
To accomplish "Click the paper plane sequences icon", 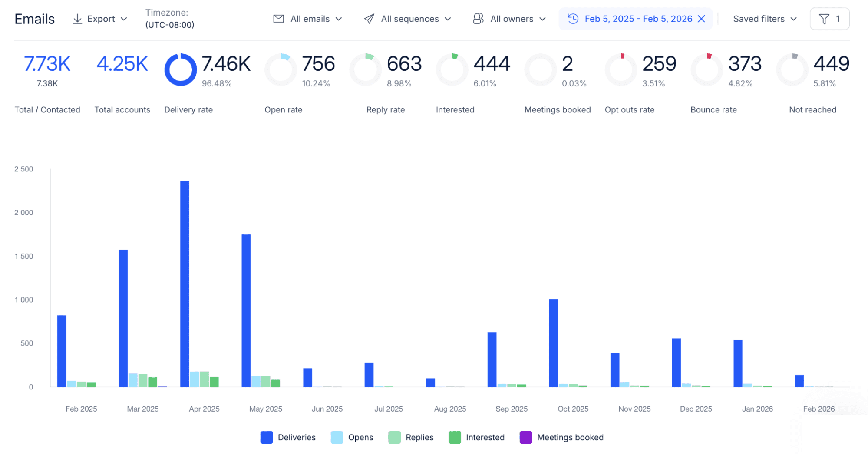I will 369,19.
